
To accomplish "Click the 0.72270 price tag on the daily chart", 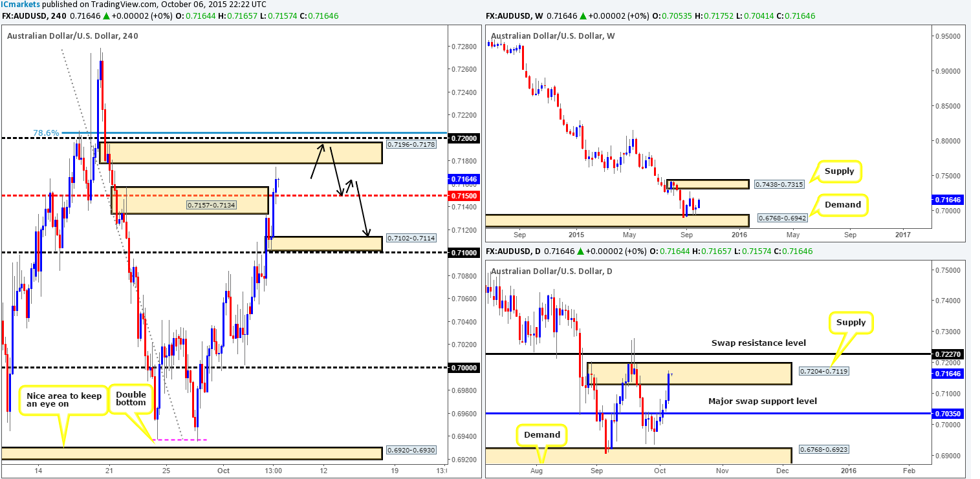I will click(948, 354).
